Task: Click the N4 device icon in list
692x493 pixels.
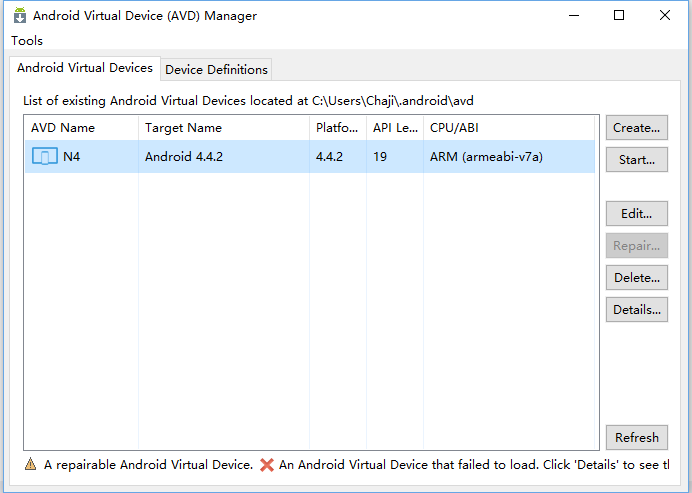Action: pyautogui.click(x=45, y=156)
